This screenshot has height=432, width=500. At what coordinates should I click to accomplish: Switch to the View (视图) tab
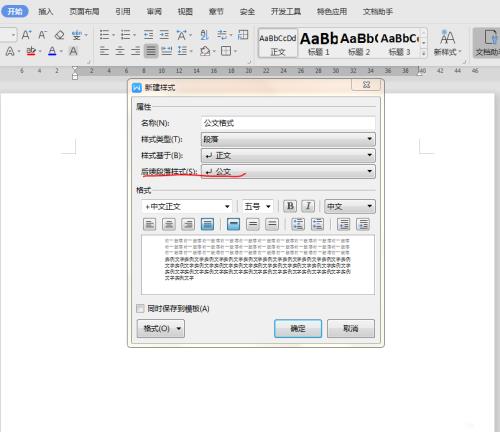coord(185,12)
